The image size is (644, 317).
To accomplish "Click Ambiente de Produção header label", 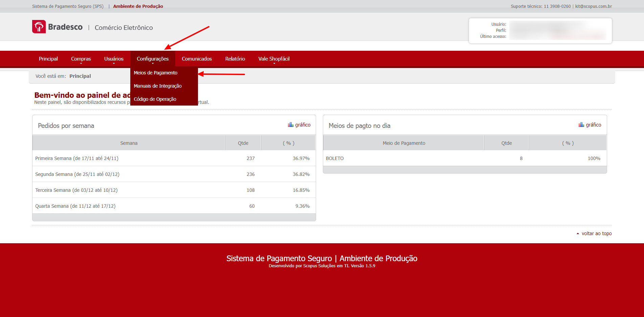I will tap(138, 6).
